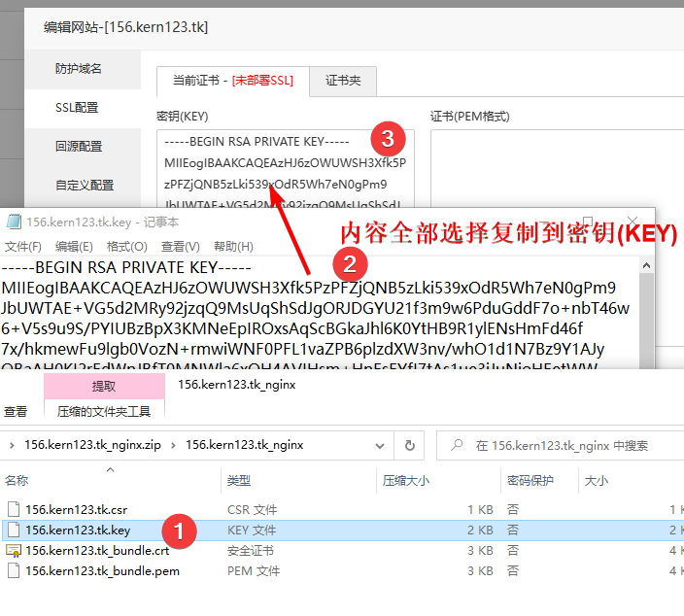Image resolution: width=684 pixels, height=616 pixels.
Task: Sort by the 大小 column header
Action: point(632,480)
